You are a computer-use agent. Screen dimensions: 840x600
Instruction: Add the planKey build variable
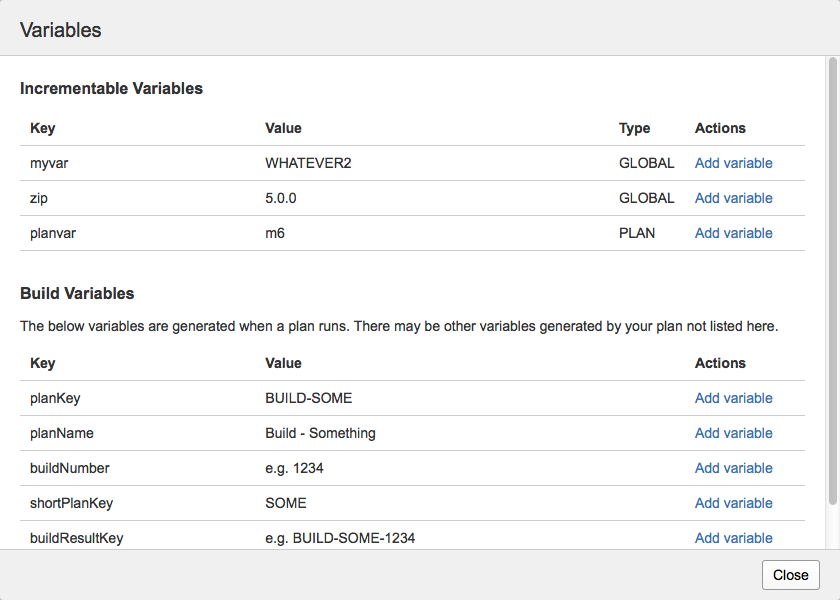pos(733,398)
